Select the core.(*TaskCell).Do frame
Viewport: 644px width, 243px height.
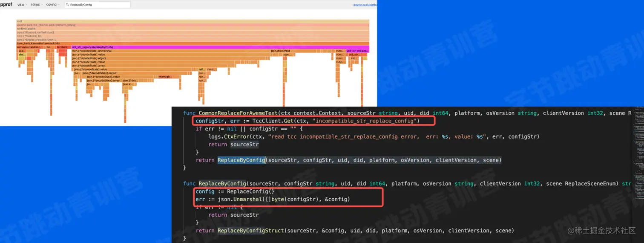tap(193, 36)
